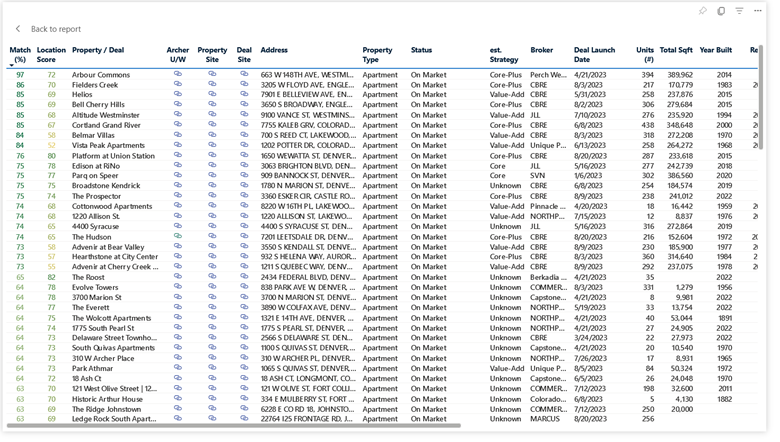Open the filters icon for this visual
Viewport: 780px width, 442px height.
(x=739, y=10)
